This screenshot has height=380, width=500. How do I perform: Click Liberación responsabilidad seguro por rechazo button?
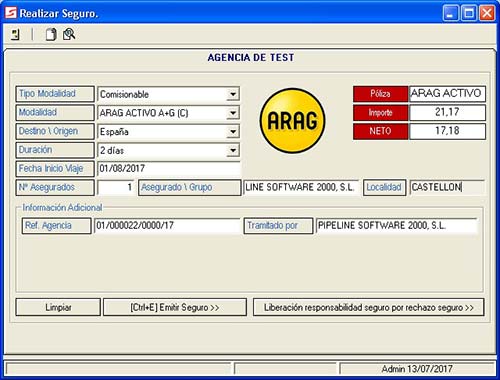click(x=369, y=307)
